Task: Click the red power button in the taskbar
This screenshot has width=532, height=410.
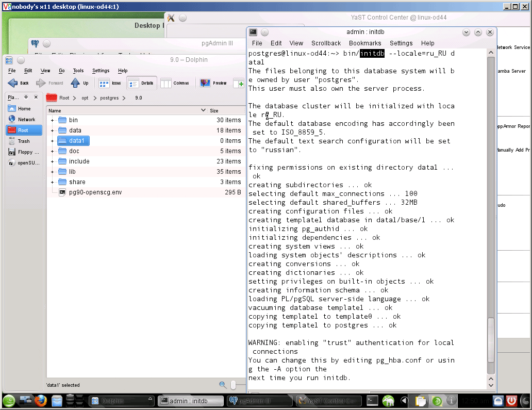Action: coord(512,401)
